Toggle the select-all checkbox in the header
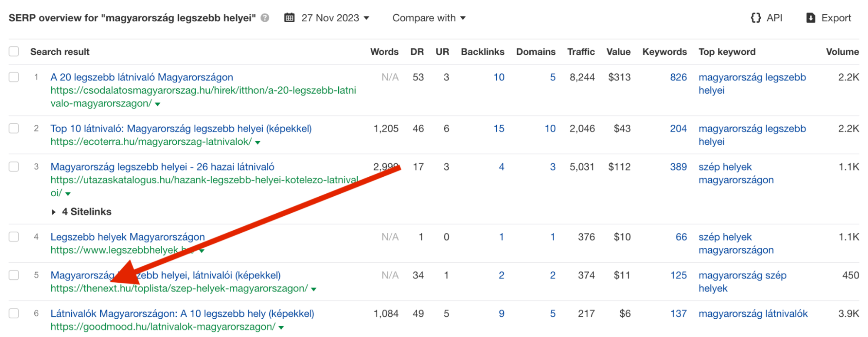This screenshot has width=868, height=337. pos(14,52)
